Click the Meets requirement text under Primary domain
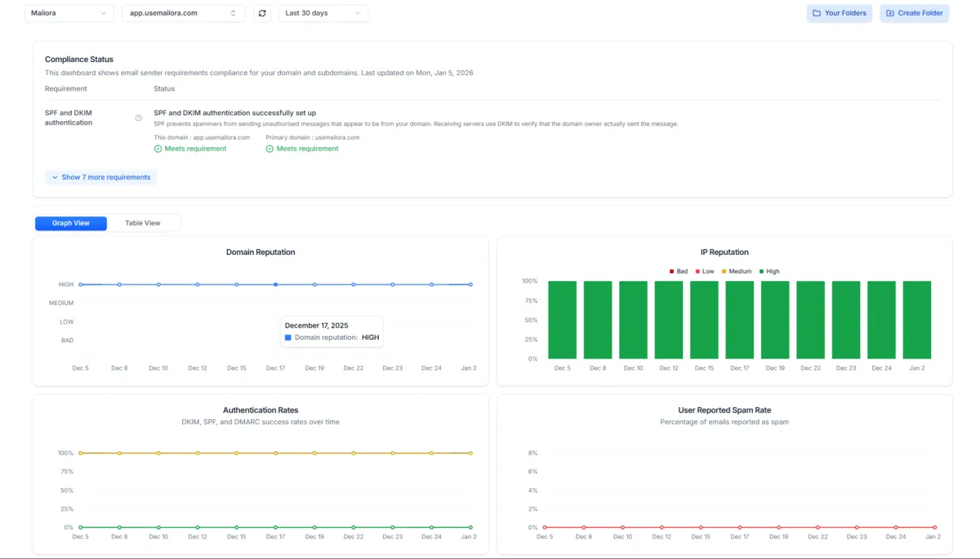 307,149
